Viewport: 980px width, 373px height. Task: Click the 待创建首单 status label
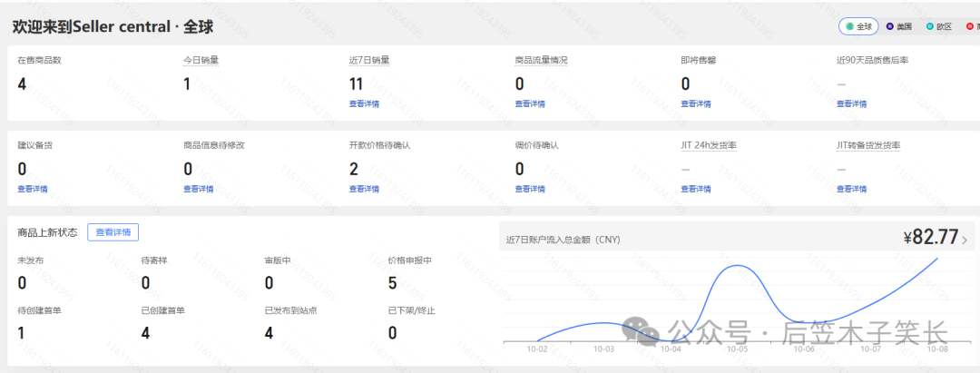coord(39,310)
